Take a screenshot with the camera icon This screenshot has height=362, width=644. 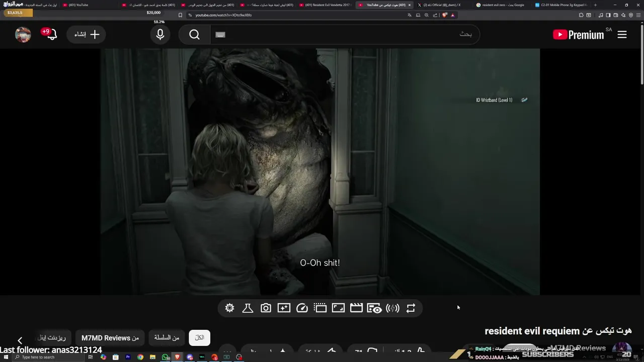pyautogui.click(x=266, y=308)
